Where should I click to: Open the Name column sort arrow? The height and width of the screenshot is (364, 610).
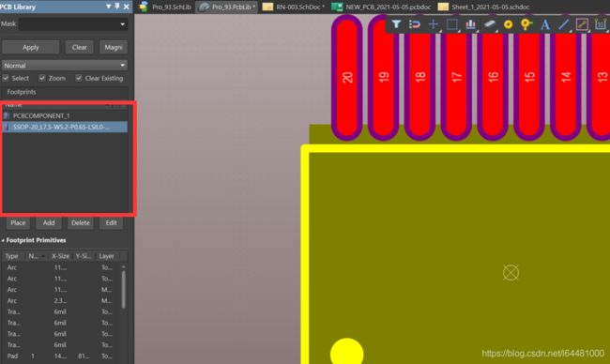click(x=43, y=256)
